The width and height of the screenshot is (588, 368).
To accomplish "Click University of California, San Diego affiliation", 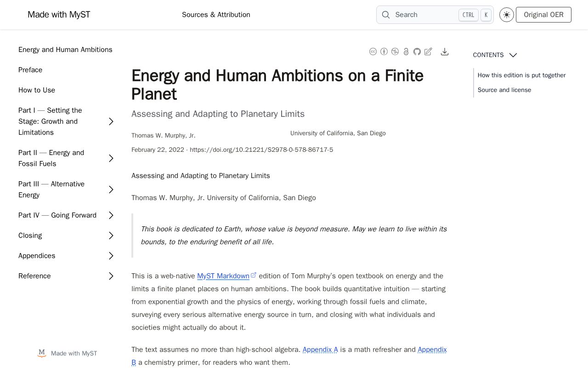I will (x=338, y=133).
